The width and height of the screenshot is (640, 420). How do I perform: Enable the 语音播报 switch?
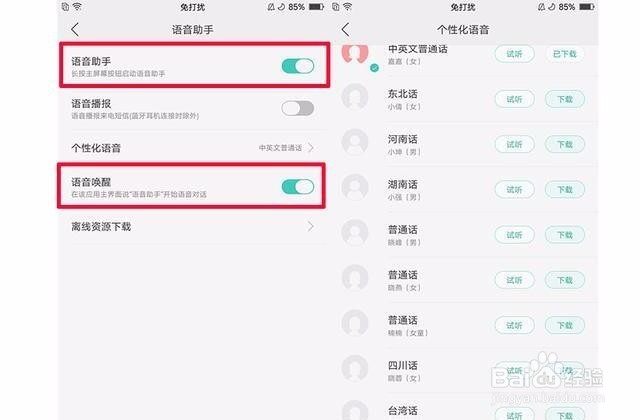click(298, 108)
